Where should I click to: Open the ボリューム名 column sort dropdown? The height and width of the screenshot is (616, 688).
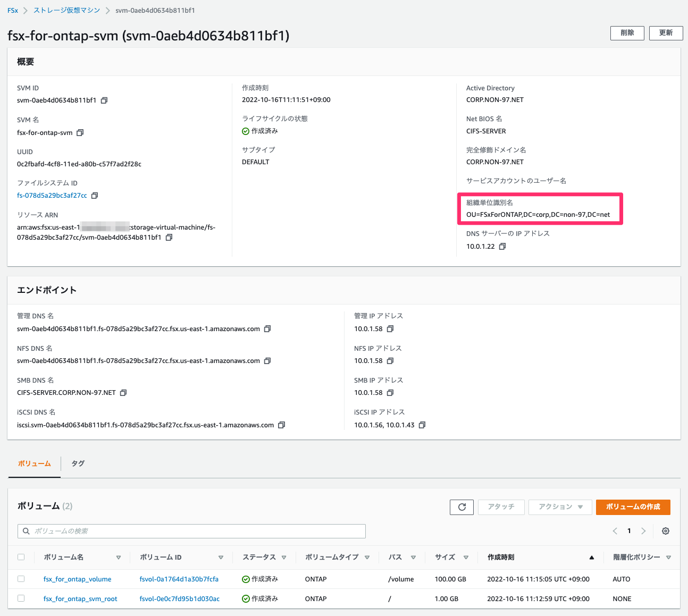coord(119,557)
